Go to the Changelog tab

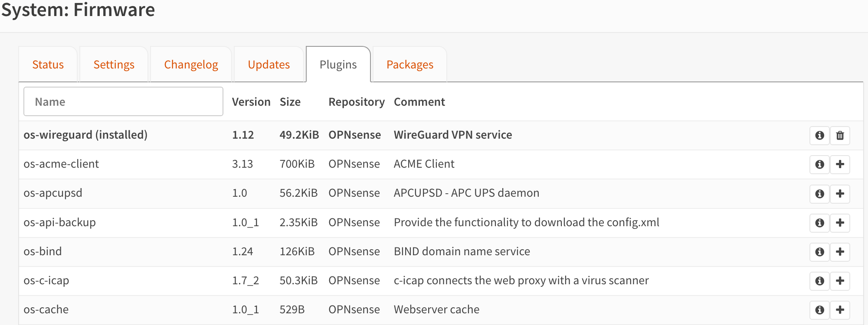[191, 65]
